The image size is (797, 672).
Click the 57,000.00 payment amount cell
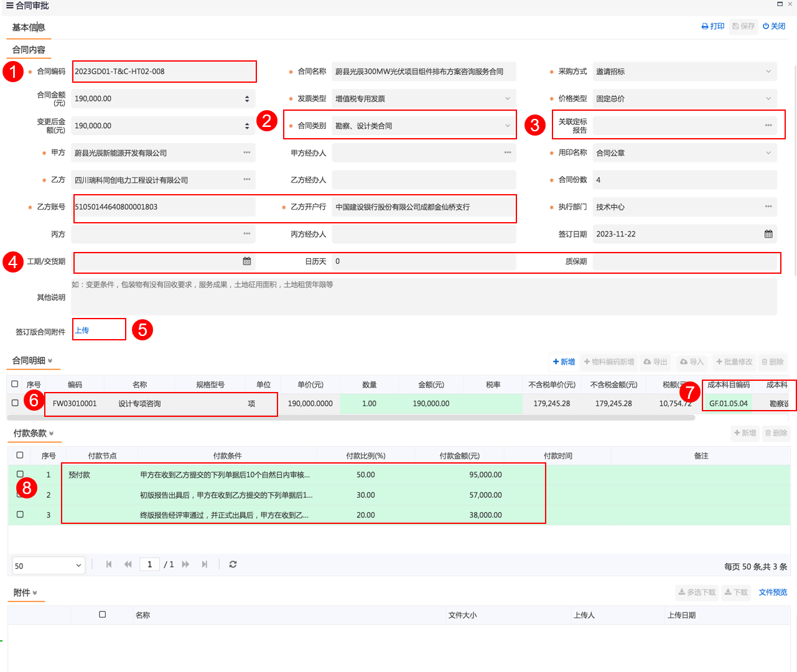pyautogui.click(x=460, y=495)
